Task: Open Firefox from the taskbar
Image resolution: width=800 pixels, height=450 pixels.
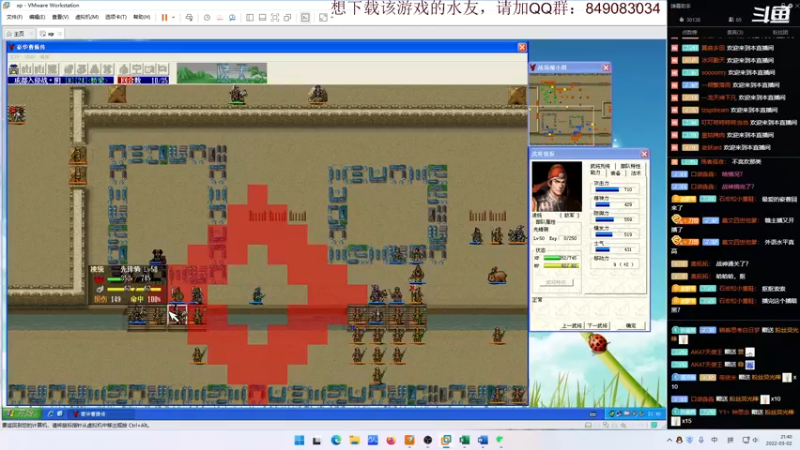Action: [391, 440]
